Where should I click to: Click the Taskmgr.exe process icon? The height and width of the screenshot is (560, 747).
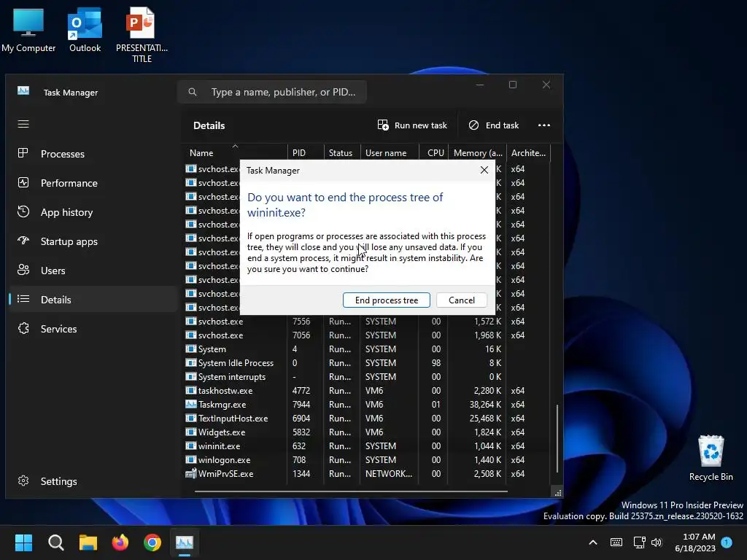pos(190,404)
